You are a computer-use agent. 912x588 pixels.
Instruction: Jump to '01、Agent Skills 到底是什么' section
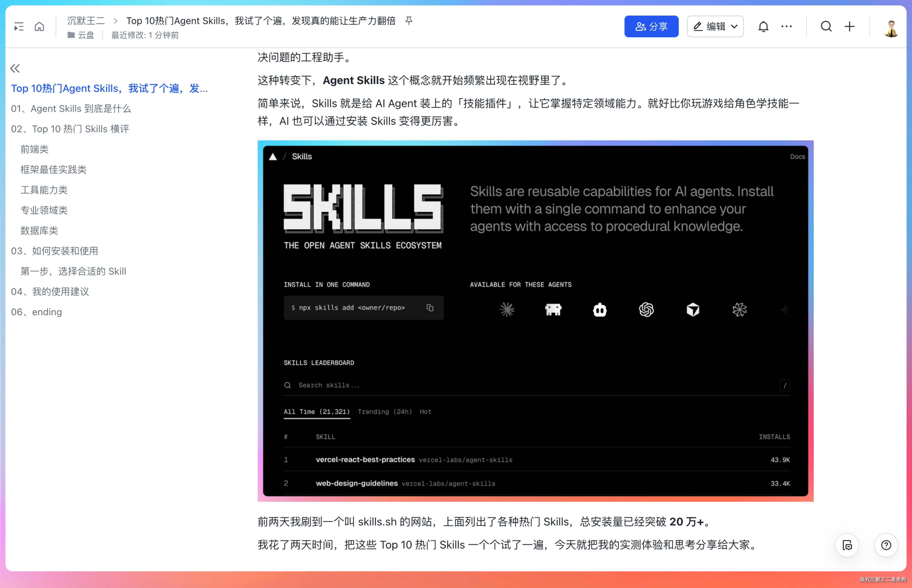(71, 109)
